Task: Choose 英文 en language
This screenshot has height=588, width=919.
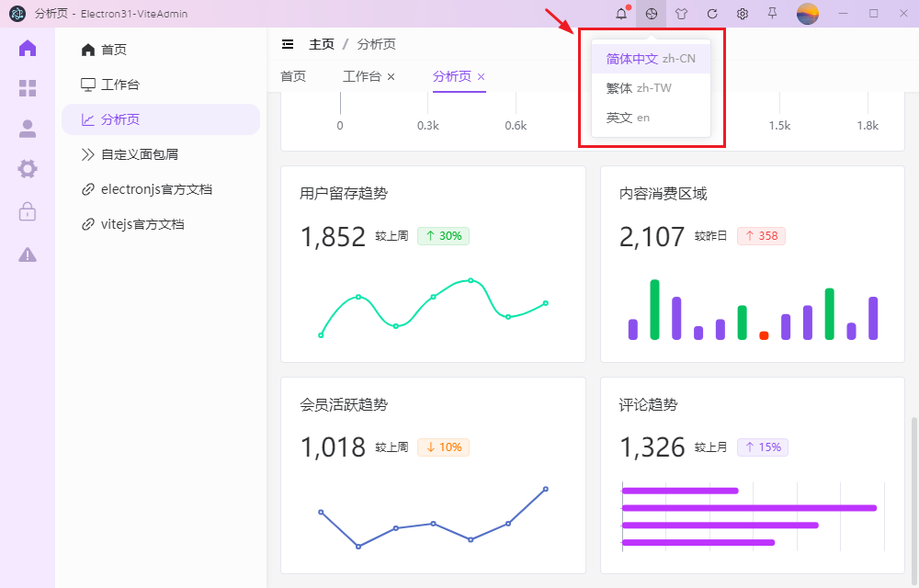Action: click(x=652, y=117)
